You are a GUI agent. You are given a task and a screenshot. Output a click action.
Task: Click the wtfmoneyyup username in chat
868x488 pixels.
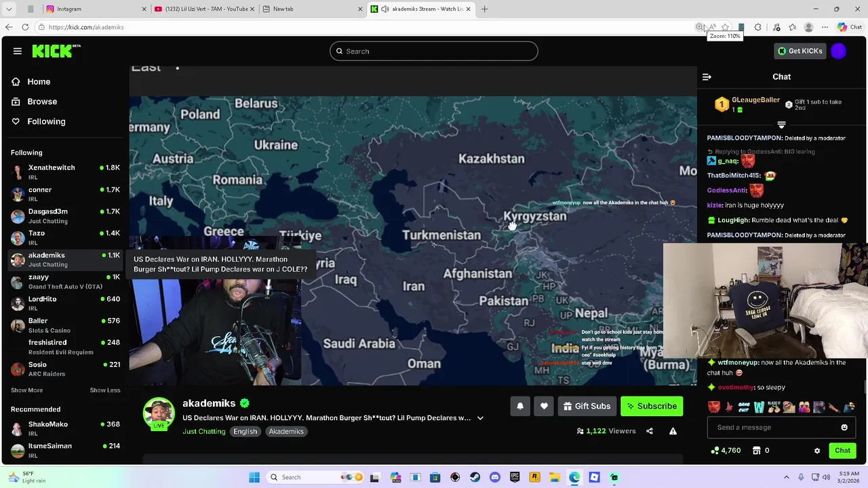coord(738,363)
